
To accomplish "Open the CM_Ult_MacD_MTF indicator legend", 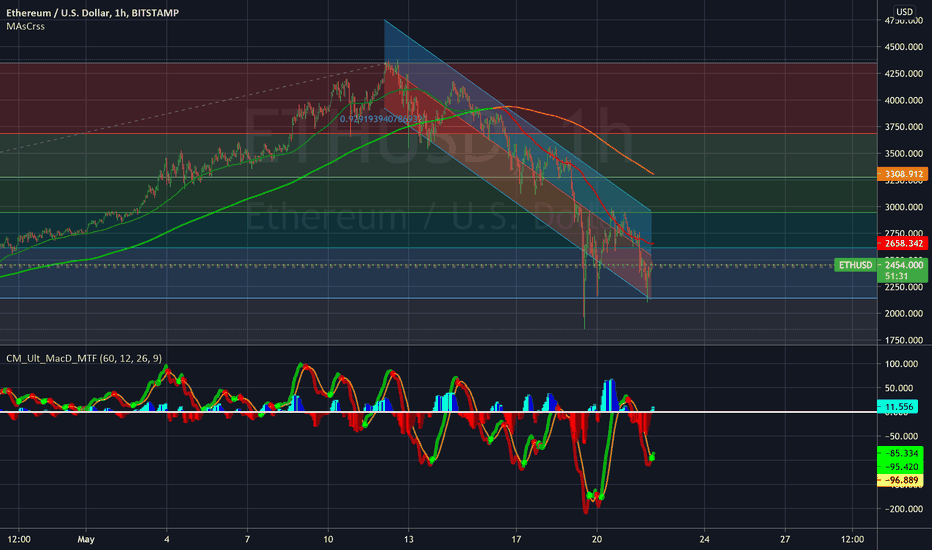I will pos(84,358).
